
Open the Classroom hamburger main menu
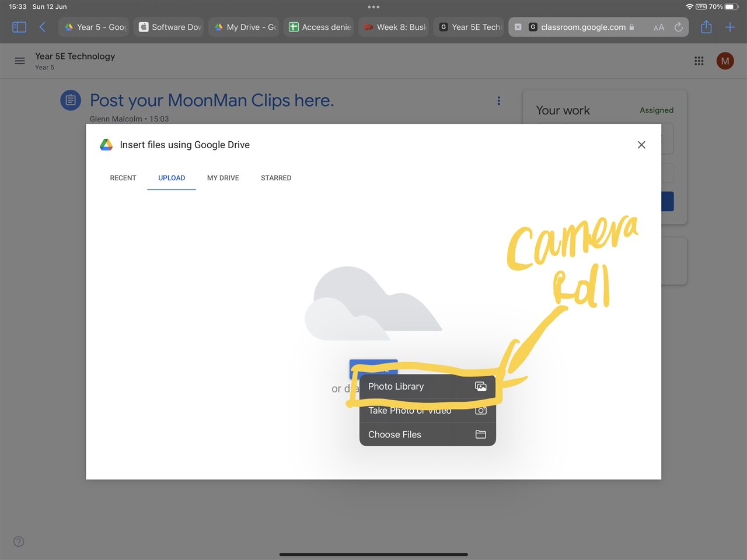click(20, 61)
